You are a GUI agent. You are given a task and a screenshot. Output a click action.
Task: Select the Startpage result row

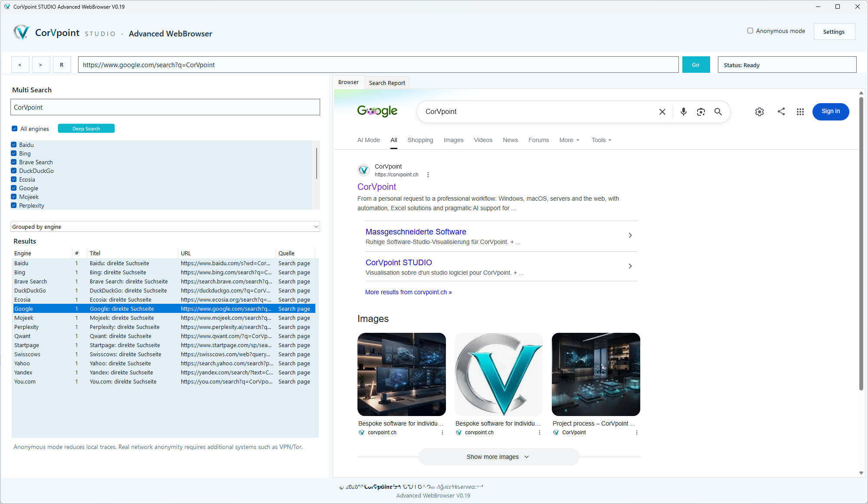click(164, 345)
